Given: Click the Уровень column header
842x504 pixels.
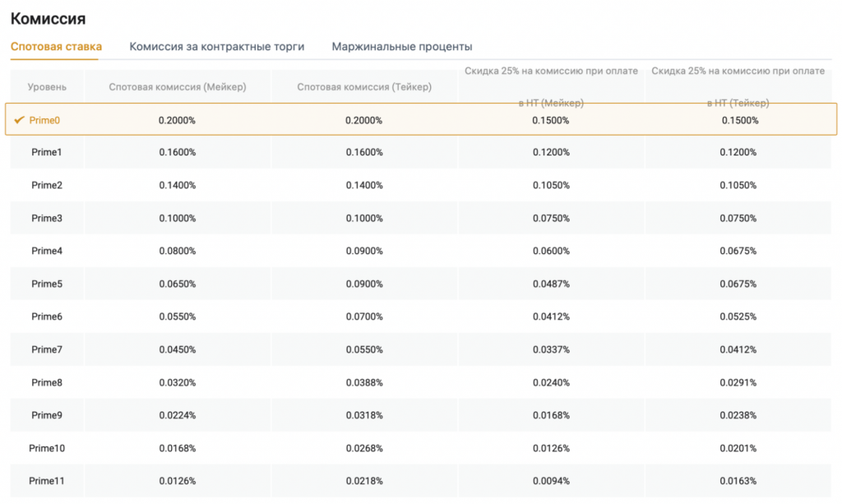Looking at the screenshot, I should pos(47,87).
